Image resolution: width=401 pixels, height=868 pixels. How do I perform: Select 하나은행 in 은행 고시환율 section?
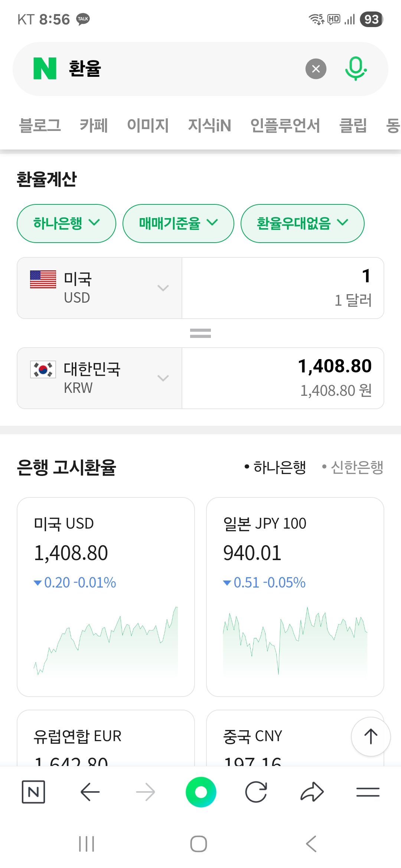point(276,467)
